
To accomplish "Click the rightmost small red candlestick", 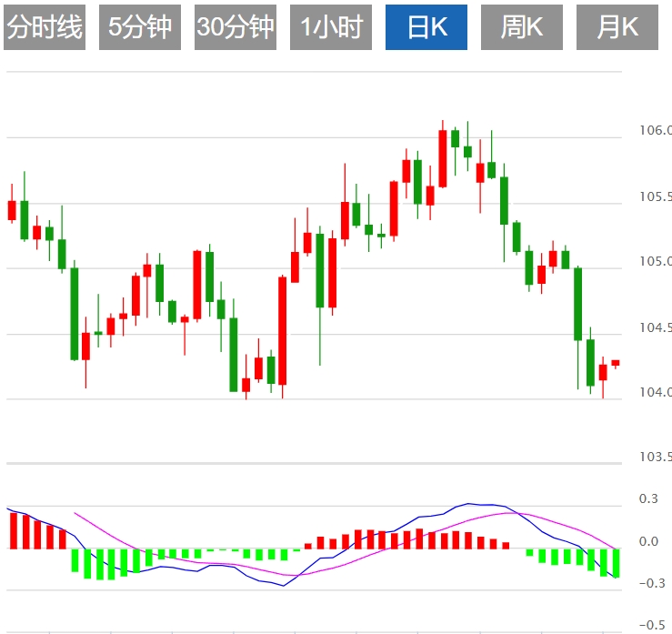I will click(x=616, y=363).
